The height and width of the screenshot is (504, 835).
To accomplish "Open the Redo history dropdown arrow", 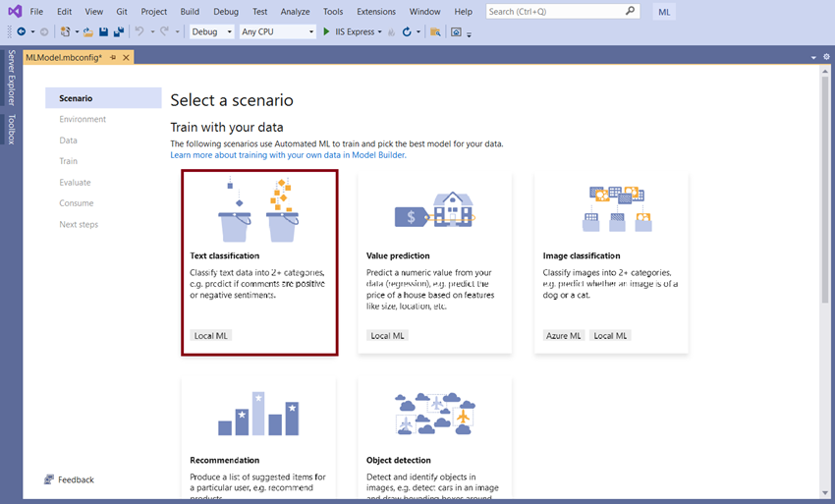I will 178,32.
